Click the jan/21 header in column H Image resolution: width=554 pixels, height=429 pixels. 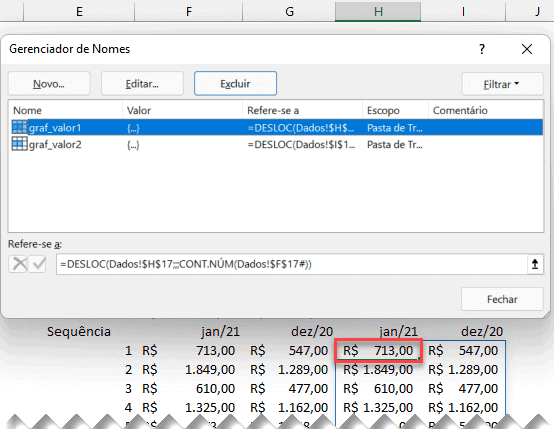click(398, 331)
